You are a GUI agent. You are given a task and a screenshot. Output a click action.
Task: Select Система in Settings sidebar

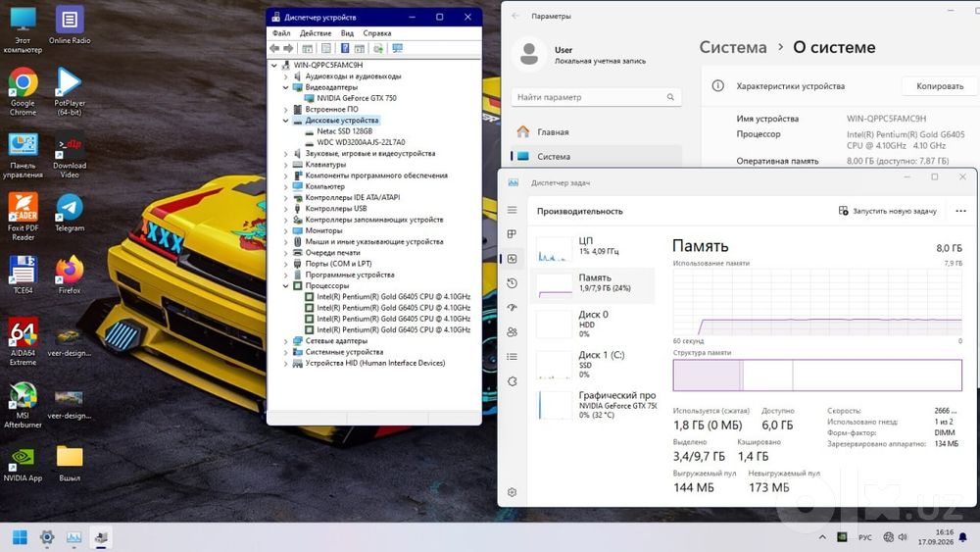[x=596, y=156]
